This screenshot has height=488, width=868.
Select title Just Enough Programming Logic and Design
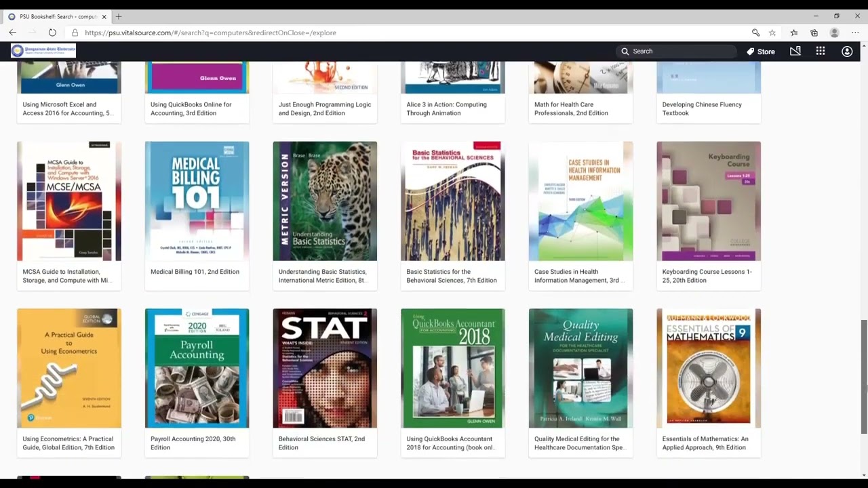click(325, 108)
